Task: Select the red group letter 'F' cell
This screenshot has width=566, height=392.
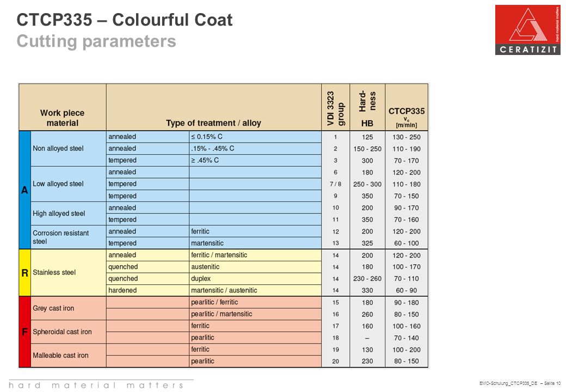Action: point(24,332)
